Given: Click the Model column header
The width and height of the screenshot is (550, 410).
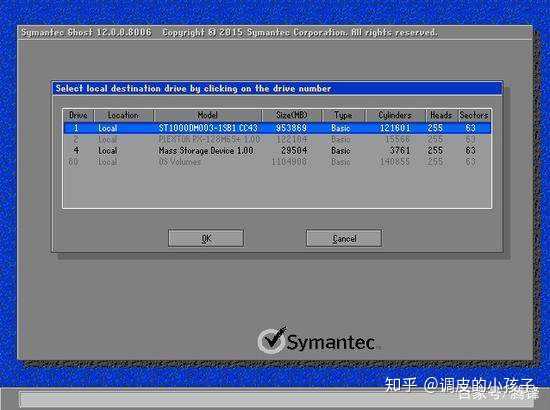Looking at the screenshot, I should [x=208, y=115].
